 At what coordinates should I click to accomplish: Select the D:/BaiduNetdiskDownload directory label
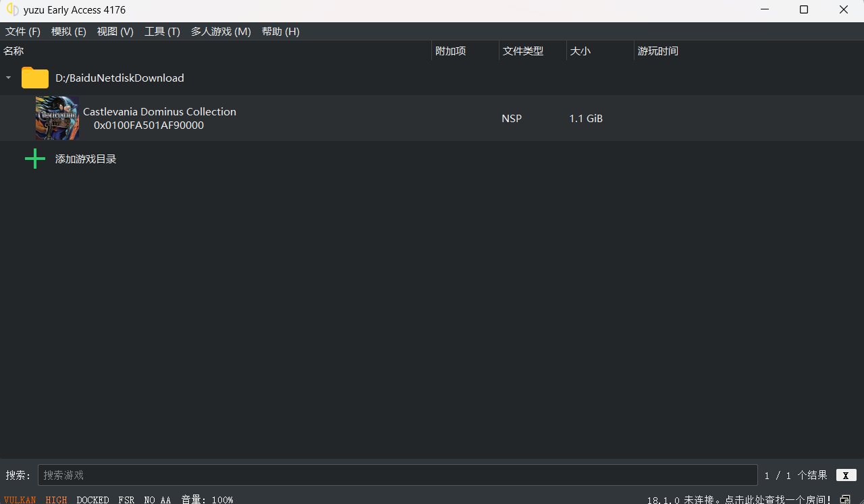(120, 78)
